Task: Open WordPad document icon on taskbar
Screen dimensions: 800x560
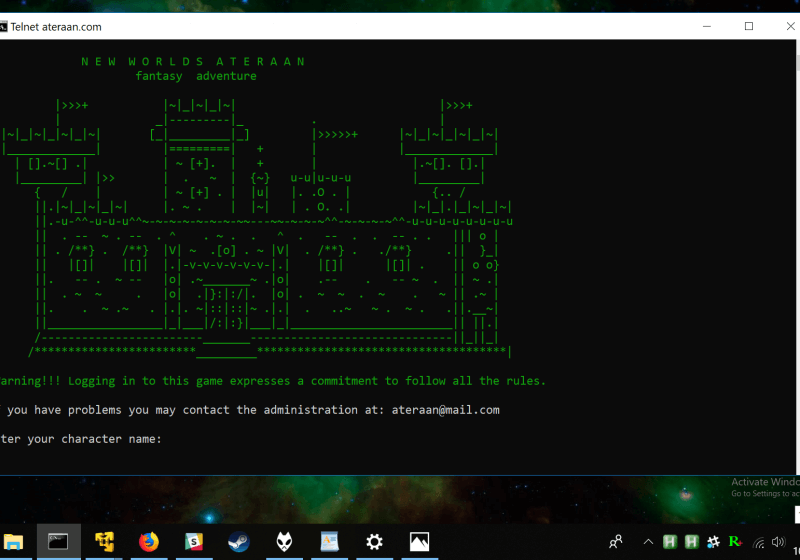Action: [x=330, y=542]
